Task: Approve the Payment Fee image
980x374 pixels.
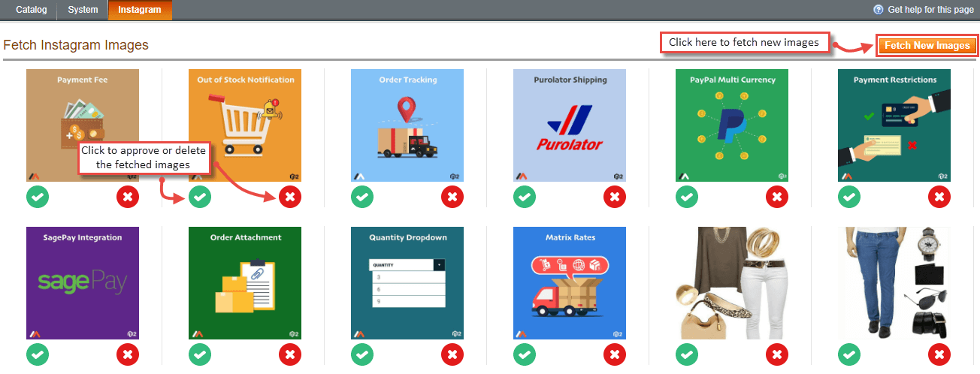Action: click(38, 198)
